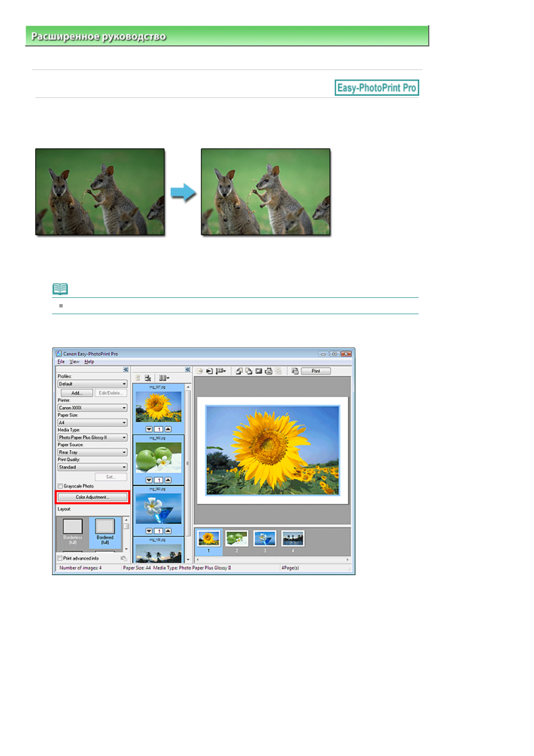Open the View menu
The image size is (534, 756).
pos(74,362)
